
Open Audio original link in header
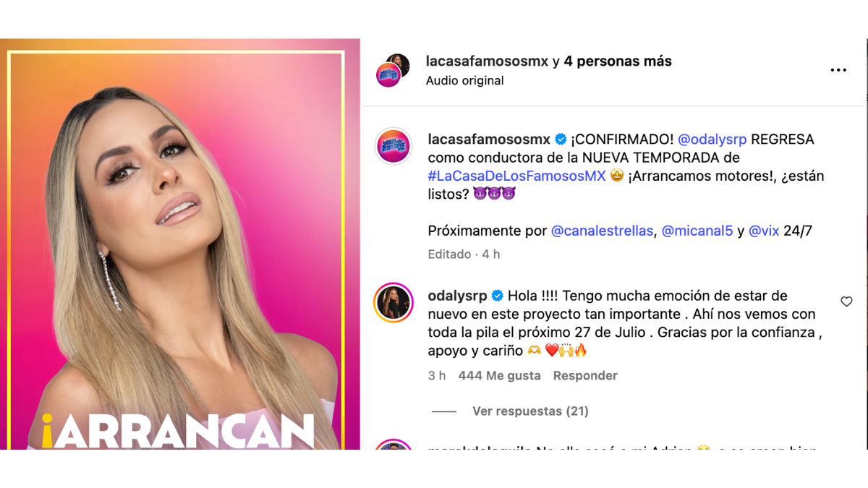click(x=464, y=81)
